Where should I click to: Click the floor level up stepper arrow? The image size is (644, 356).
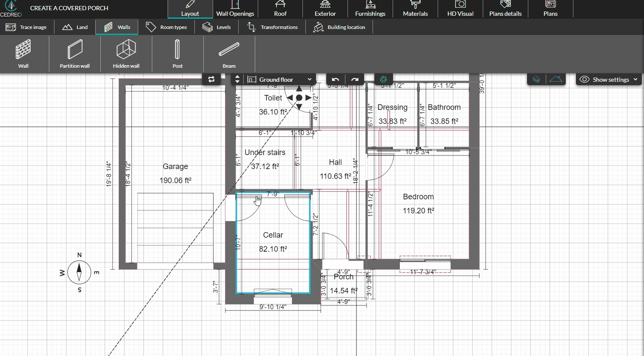pos(237,77)
